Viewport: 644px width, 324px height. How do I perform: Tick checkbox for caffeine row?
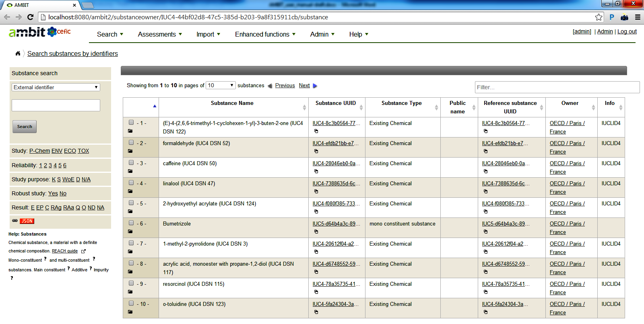(x=131, y=162)
